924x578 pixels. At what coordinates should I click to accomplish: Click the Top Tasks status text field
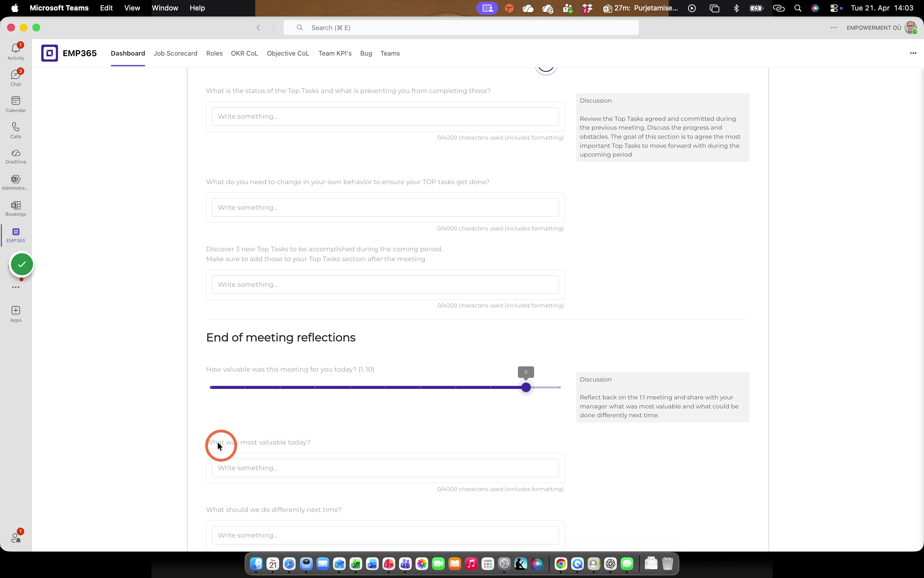coord(385,117)
